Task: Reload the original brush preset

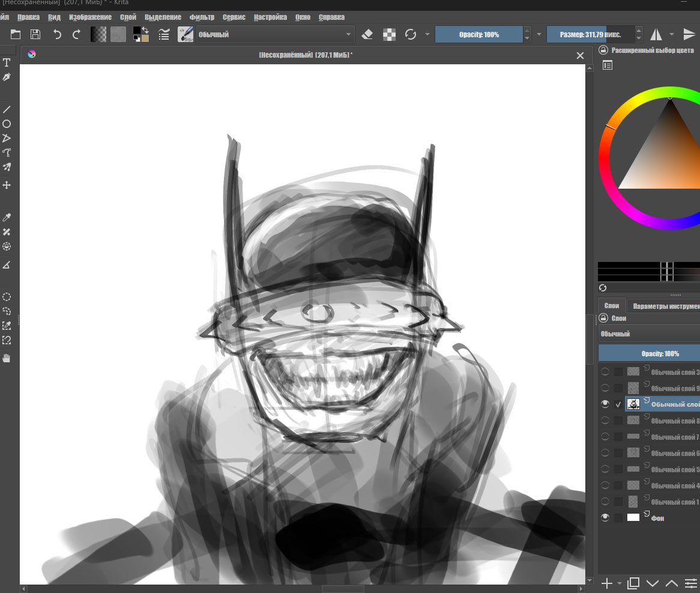Action: pos(411,34)
